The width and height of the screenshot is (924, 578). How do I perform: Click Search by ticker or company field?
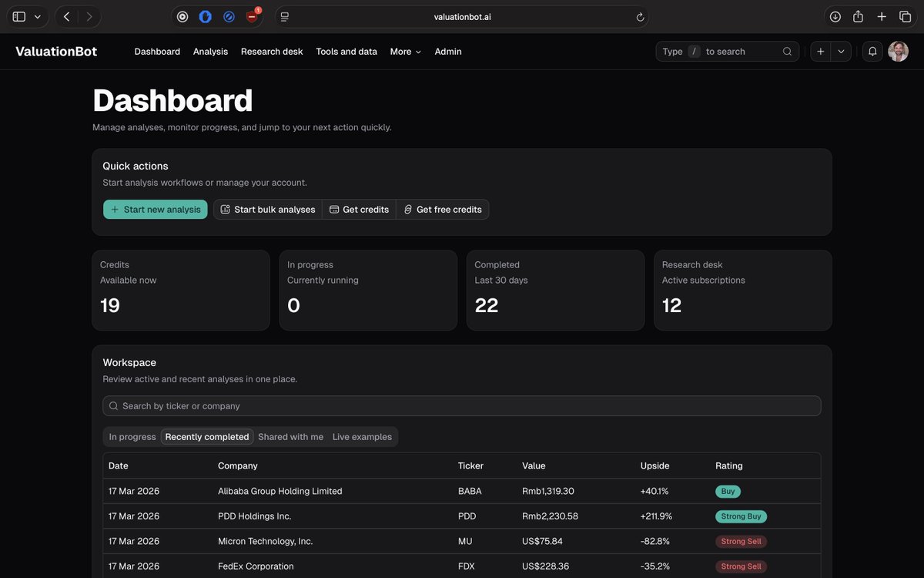(462, 406)
